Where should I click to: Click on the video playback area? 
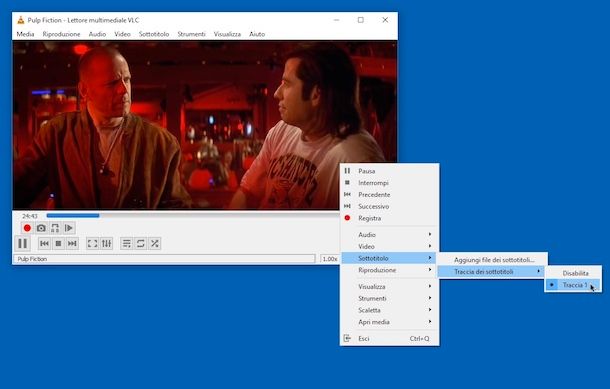205,125
